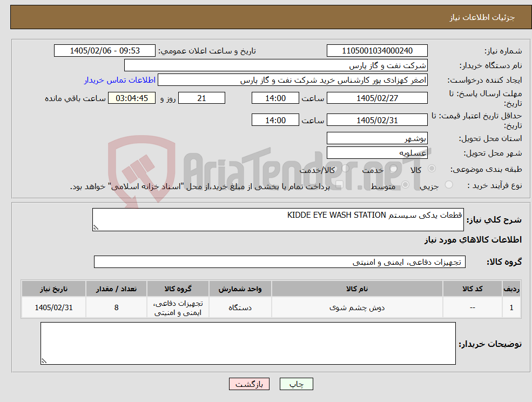Image resolution: width=532 pixels, height=402 pixels.
Task: Click item name cell دوش چشم شوی
Action: [x=357, y=307]
